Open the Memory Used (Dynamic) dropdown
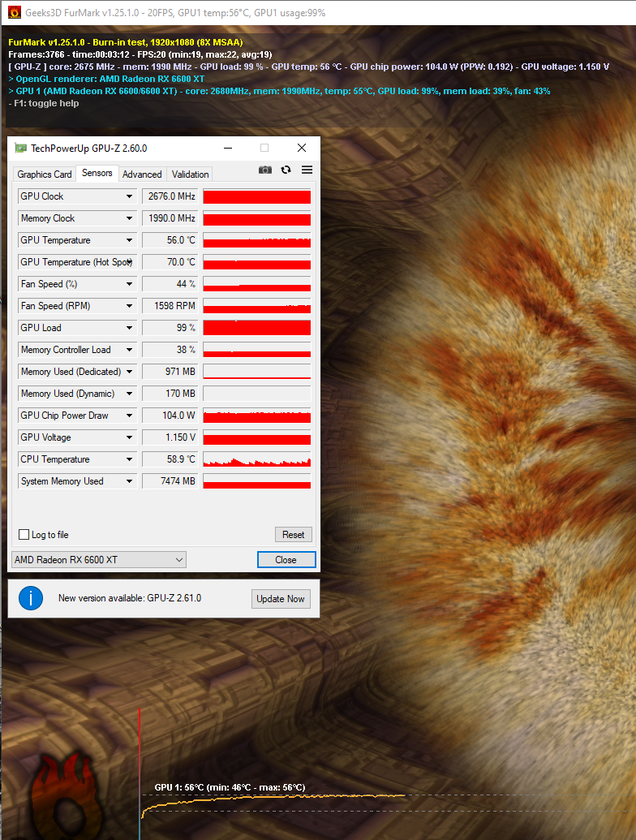Viewport: 636px width, 840px height. pyautogui.click(x=129, y=394)
